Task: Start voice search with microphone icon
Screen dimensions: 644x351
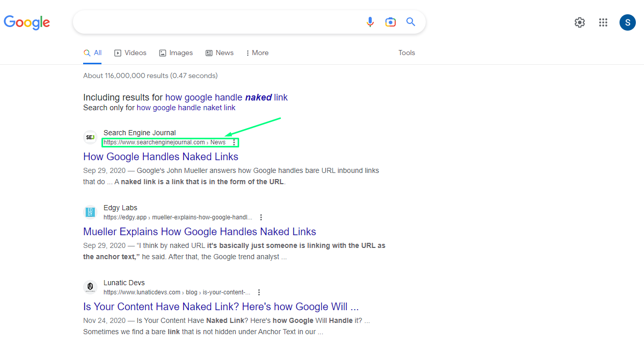Action: click(x=370, y=22)
